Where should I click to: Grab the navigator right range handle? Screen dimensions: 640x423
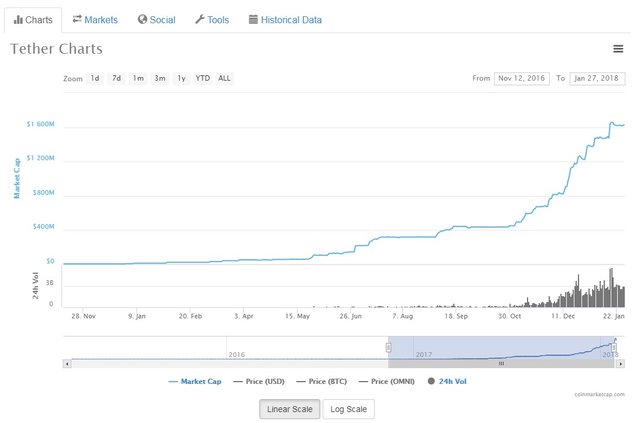pos(613,347)
